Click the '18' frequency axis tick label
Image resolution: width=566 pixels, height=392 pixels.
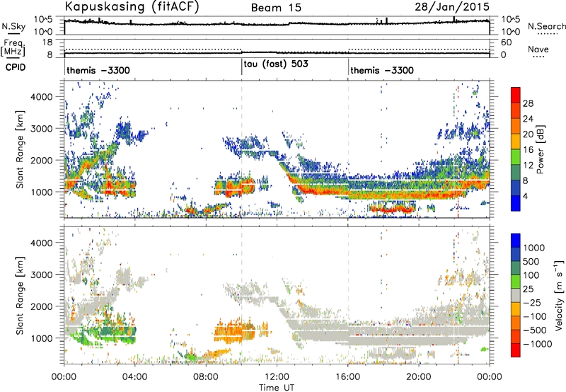tap(47, 42)
